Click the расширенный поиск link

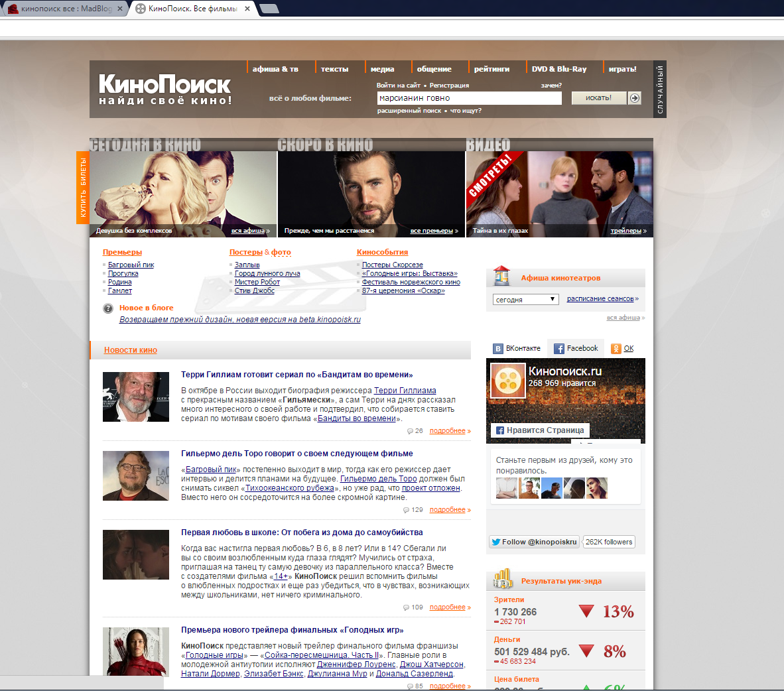pyautogui.click(x=409, y=111)
